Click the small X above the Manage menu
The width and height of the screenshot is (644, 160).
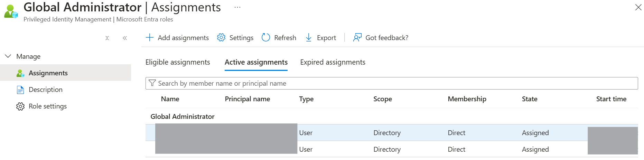coord(107,38)
